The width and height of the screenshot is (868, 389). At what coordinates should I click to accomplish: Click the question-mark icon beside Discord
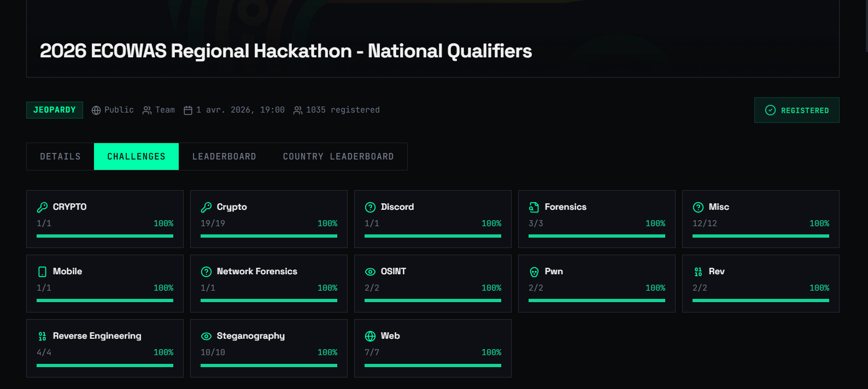click(370, 207)
